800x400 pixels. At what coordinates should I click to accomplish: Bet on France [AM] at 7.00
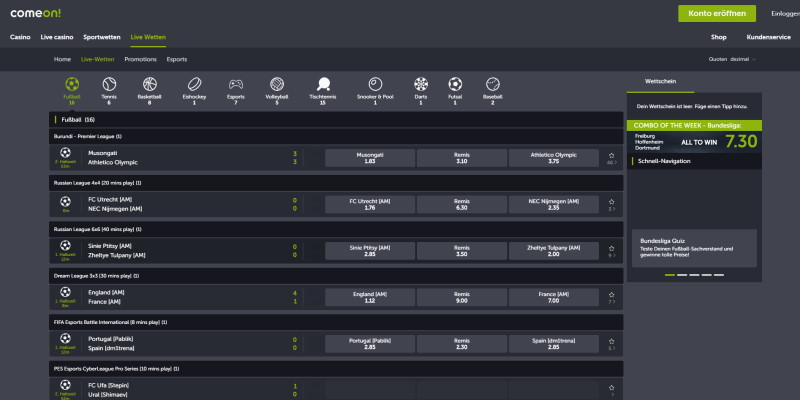[x=554, y=297]
